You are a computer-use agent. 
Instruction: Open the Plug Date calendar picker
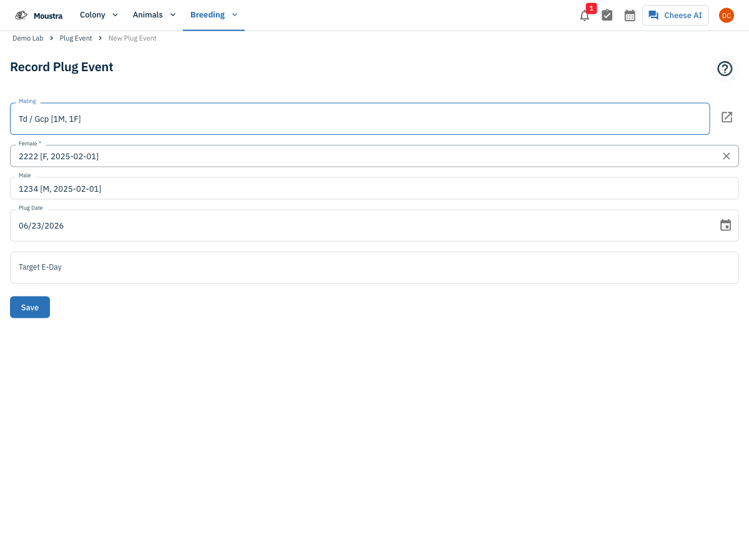725,225
